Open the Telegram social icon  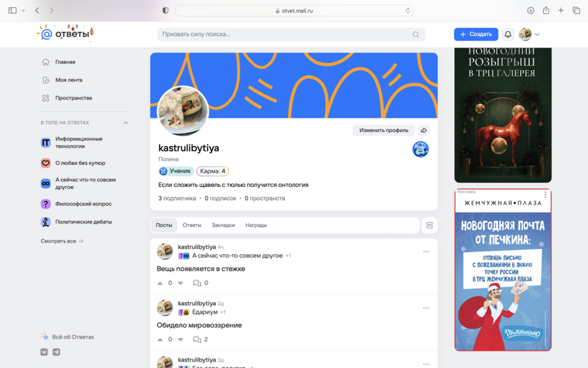point(56,352)
